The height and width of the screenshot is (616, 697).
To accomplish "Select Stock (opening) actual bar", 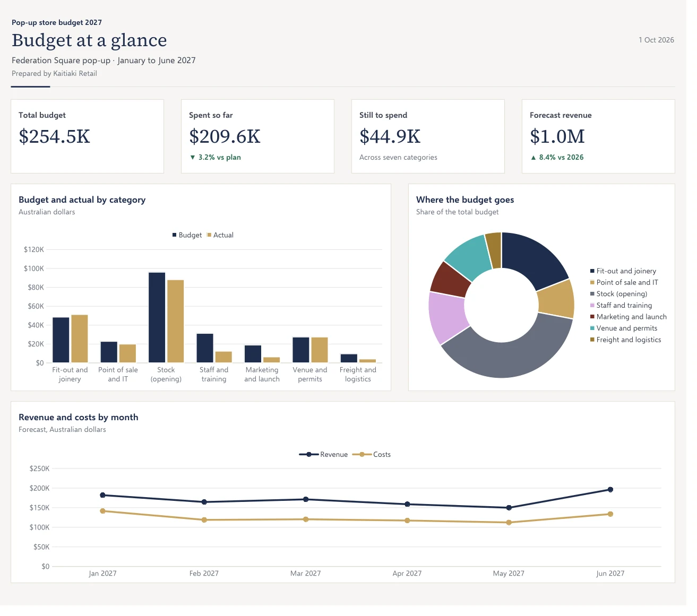I will click(x=176, y=322).
